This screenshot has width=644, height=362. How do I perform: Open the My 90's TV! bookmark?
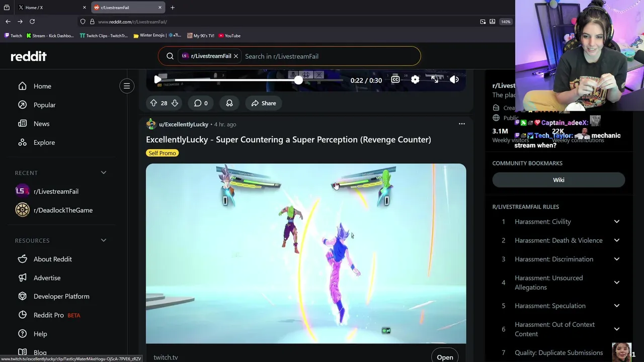click(x=201, y=36)
